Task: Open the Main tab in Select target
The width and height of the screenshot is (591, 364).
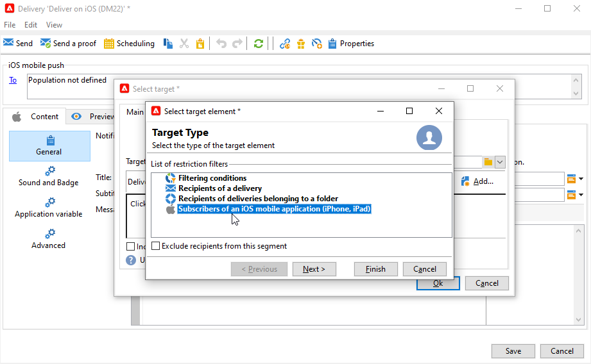Action: click(135, 112)
